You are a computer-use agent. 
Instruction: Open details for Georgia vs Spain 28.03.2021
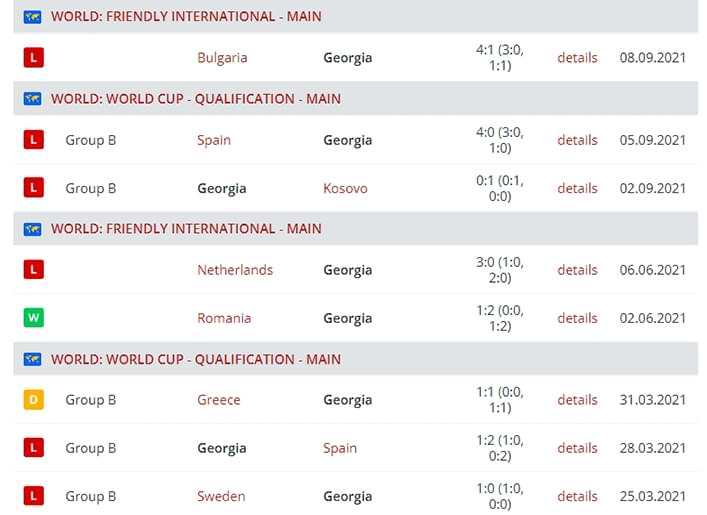(577, 448)
